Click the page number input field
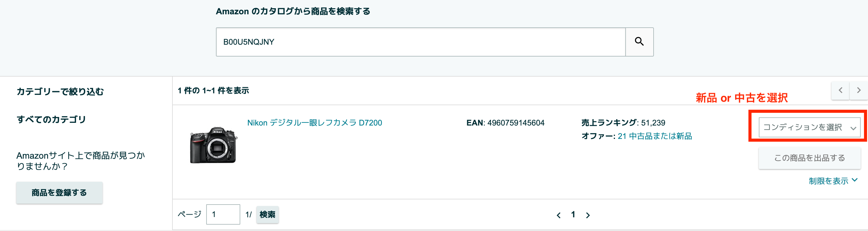This screenshot has height=231, width=868. (x=223, y=214)
